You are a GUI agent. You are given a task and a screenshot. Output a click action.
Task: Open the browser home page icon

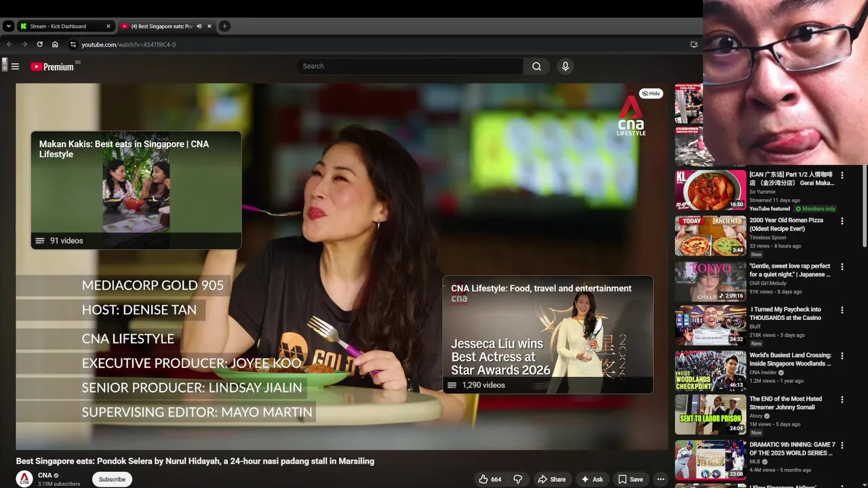55,45
